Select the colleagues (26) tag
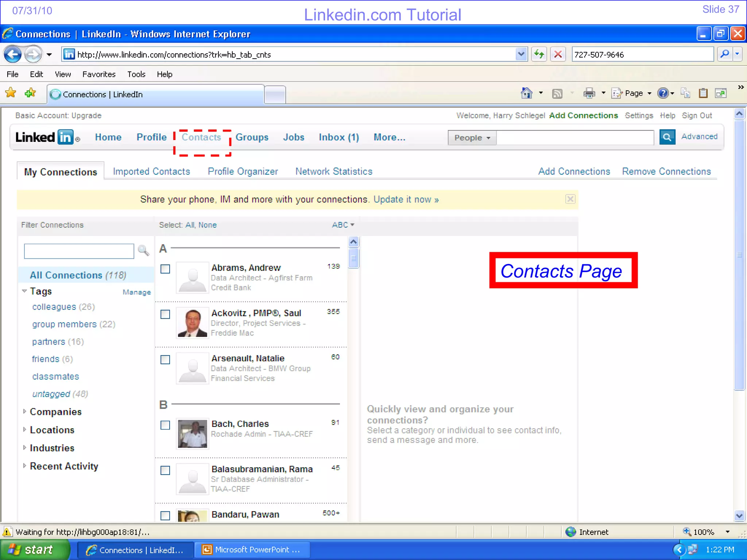This screenshot has width=747, height=560. pos(63,307)
